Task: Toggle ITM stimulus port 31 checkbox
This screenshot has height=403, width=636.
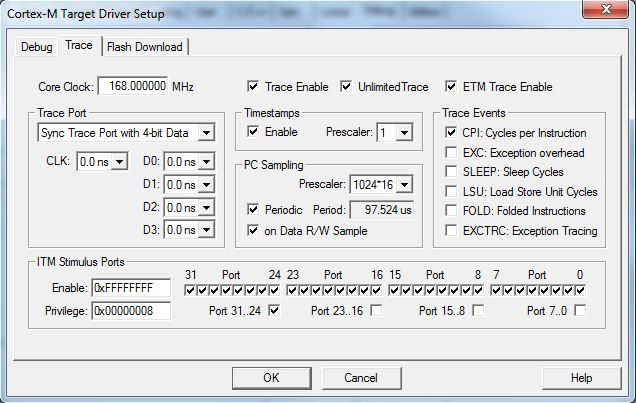Action: 190,290
